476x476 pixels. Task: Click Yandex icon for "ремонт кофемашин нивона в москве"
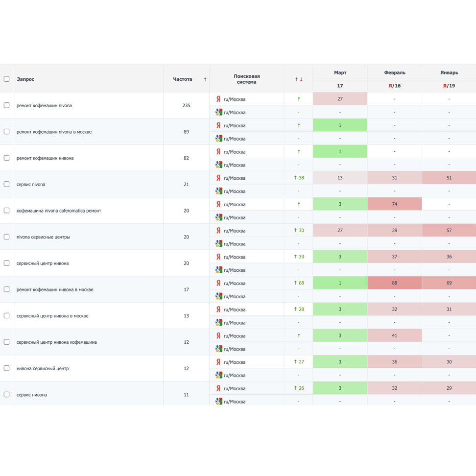pyautogui.click(x=218, y=283)
